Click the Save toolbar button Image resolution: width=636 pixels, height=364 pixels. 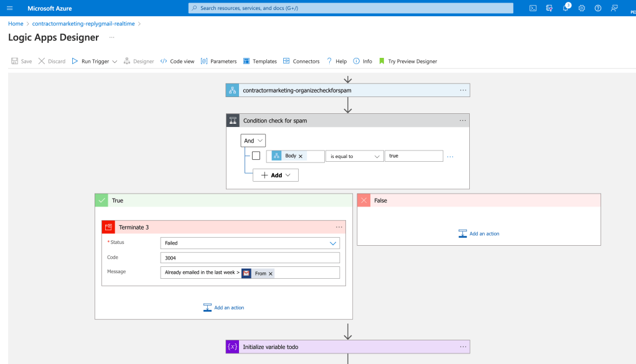22,61
